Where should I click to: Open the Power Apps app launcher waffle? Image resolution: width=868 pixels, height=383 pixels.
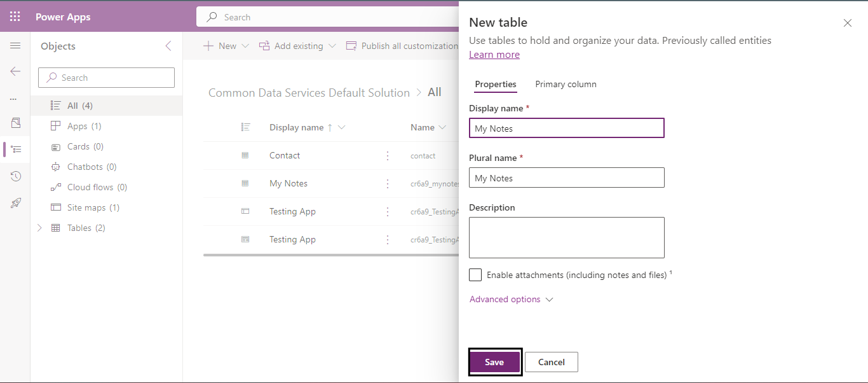(x=15, y=17)
